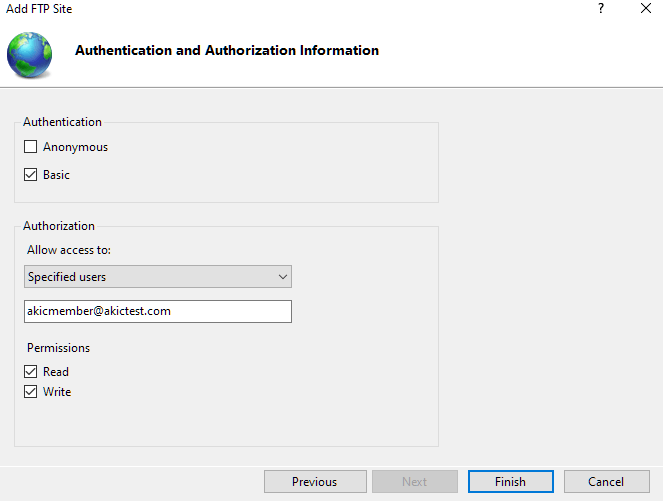Disable the Write permission checkbox
The image size is (663, 501).
tap(31, 392)
